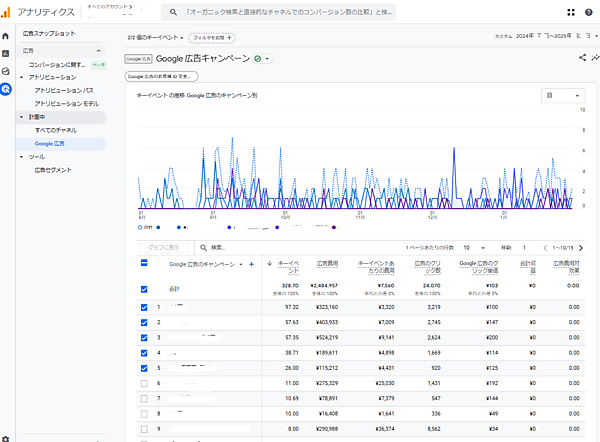Open the Reports icon in left rail
This screenshot has height=442, width=600.
6,54
